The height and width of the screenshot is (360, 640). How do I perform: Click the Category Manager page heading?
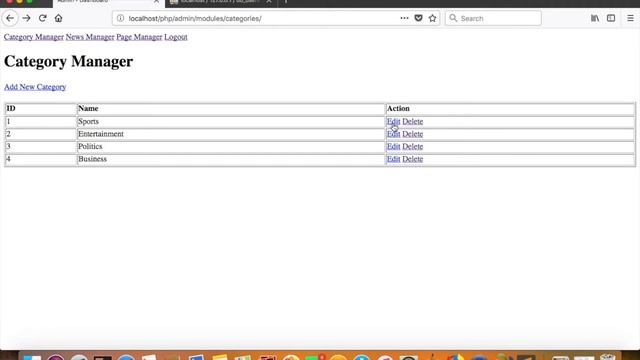(x=69, y=62)
